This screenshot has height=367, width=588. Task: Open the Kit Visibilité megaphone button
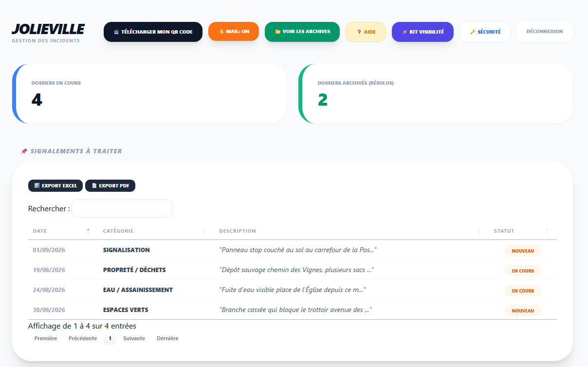point(423,32)
